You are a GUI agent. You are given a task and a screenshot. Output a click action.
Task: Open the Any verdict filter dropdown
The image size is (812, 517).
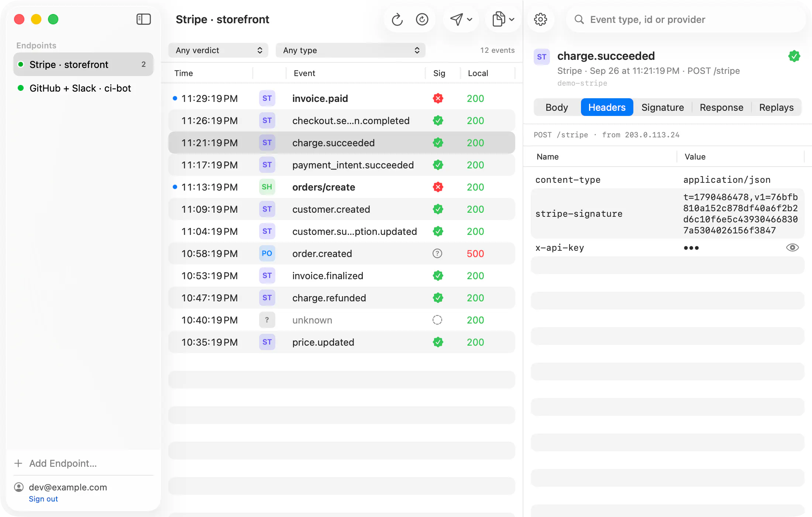pos(219,50)
